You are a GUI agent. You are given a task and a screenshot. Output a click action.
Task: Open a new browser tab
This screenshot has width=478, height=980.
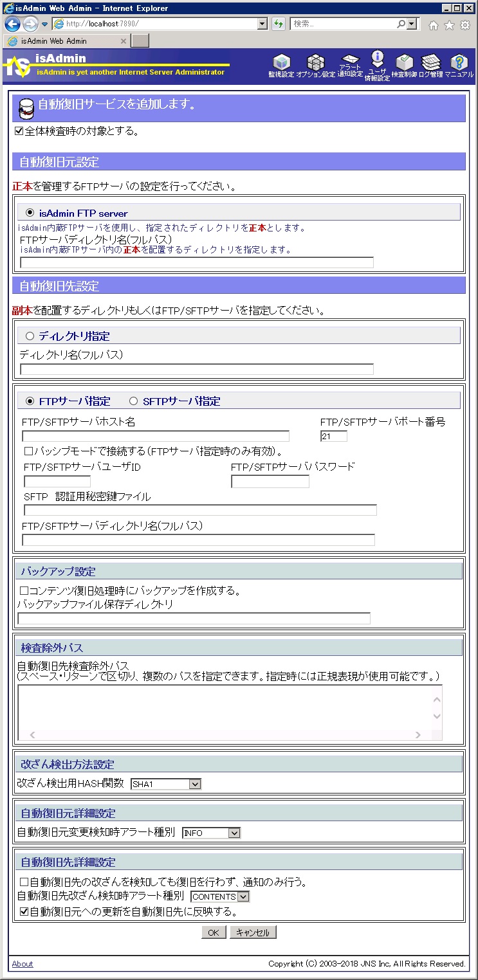click(140, 41)
